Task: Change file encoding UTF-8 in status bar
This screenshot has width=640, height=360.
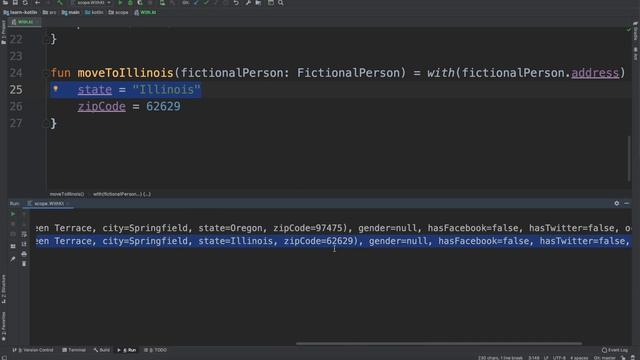Action: pos(559,358)
